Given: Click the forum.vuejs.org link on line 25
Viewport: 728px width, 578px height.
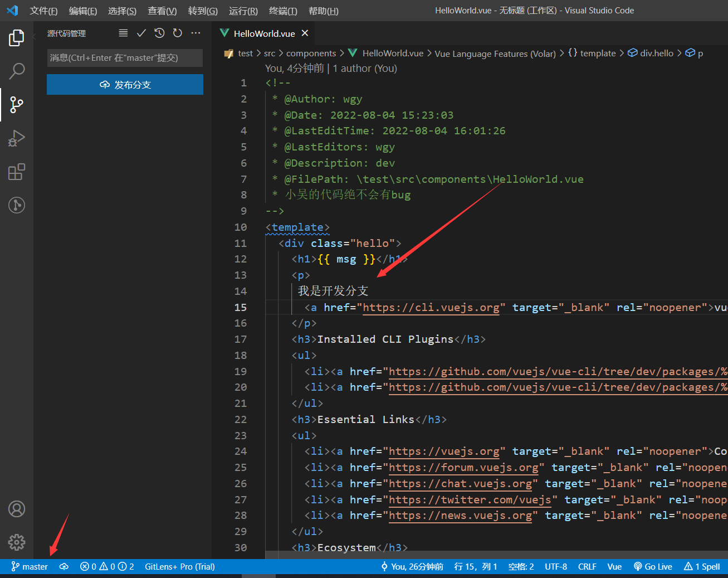Looking at the screenshot, I should click(463, 468).
